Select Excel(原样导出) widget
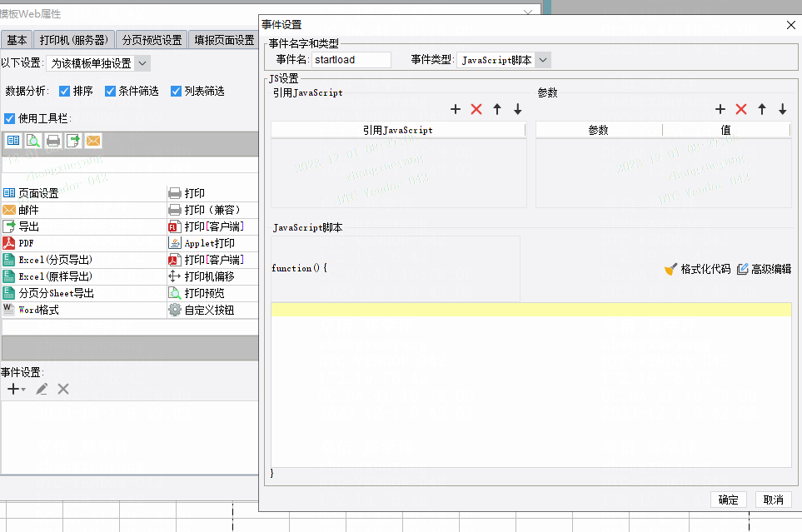 coord(84,276)
